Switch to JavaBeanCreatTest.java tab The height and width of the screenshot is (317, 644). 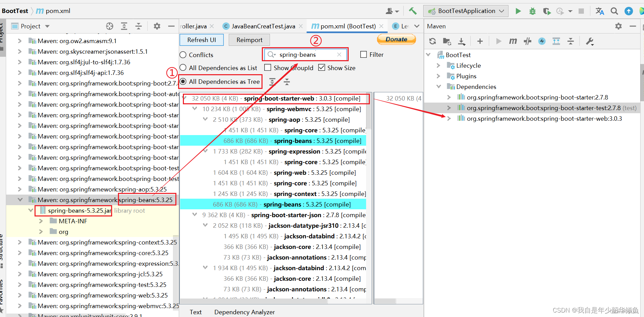(263, 26)
